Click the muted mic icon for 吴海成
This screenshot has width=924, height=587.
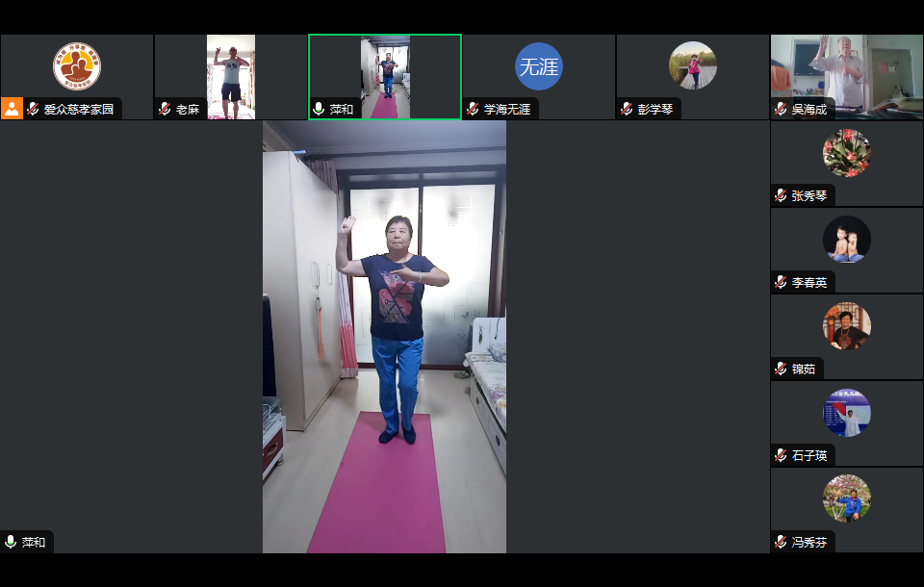pyautogui.click(x=781, y=110)
